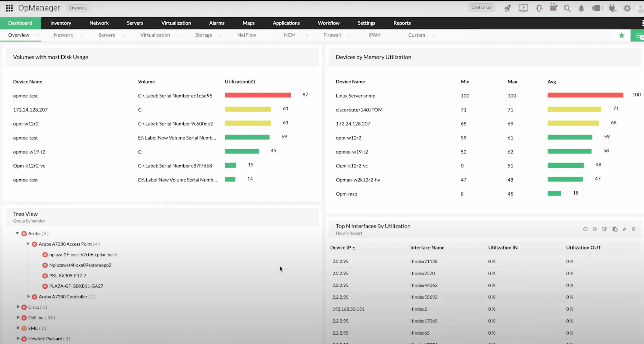Screen dimensions: 644x344
Task: Open the gift box what's new icon
Action: tap(553, 7)
